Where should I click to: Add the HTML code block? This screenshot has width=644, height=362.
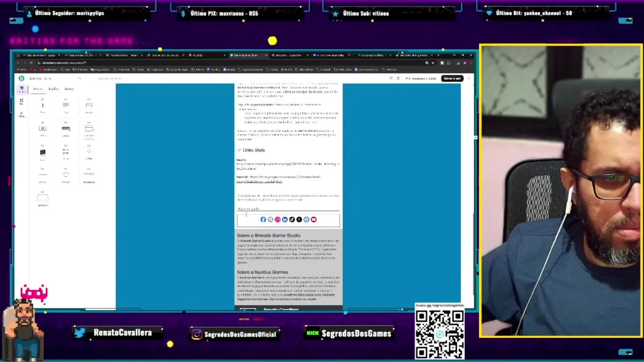click(x=89, y=153)
